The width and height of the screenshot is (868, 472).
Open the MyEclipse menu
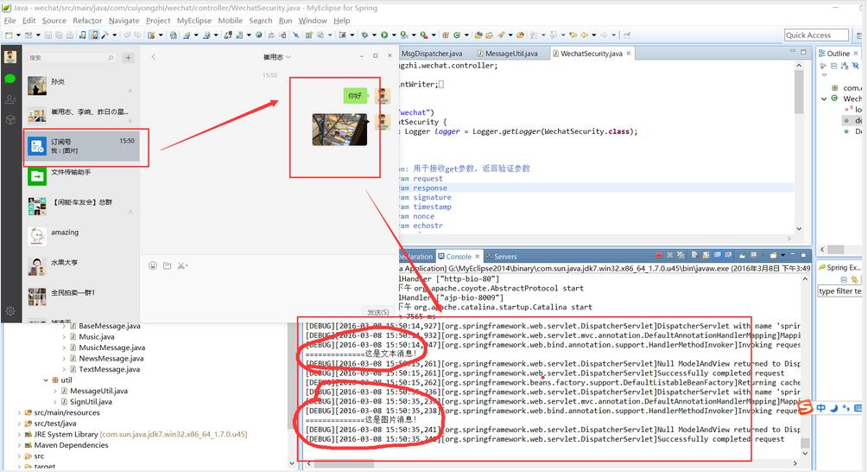click(194, 21)
